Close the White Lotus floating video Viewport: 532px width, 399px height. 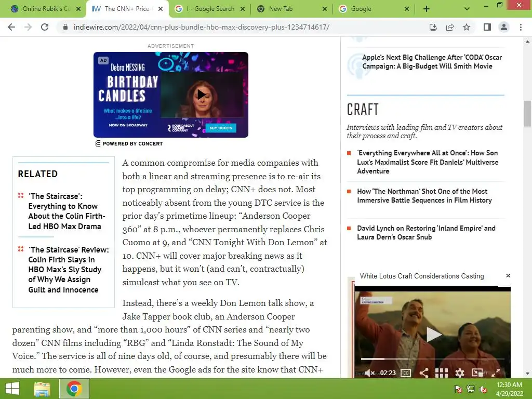tap(508, 275)
